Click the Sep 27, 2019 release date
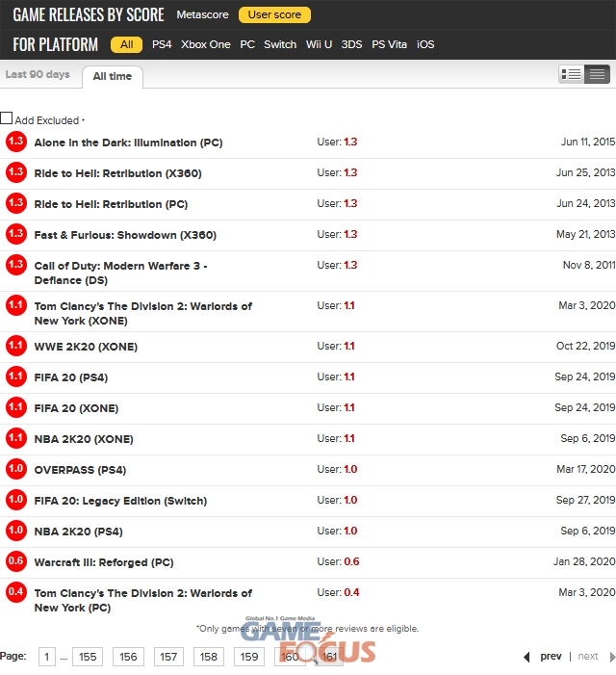The height and width of the screenshot is (675, 616). (585, 500)
